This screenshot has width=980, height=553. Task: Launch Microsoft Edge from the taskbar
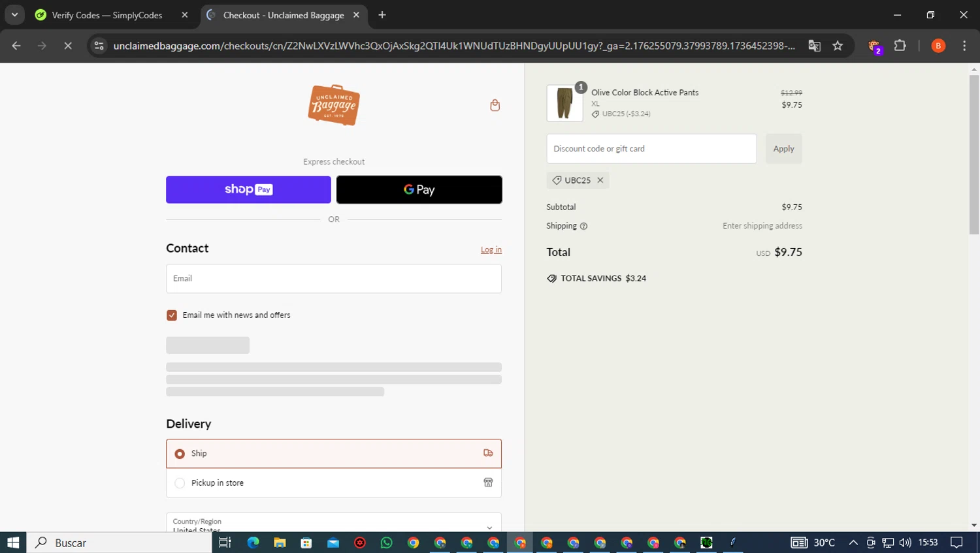point(253,543)
